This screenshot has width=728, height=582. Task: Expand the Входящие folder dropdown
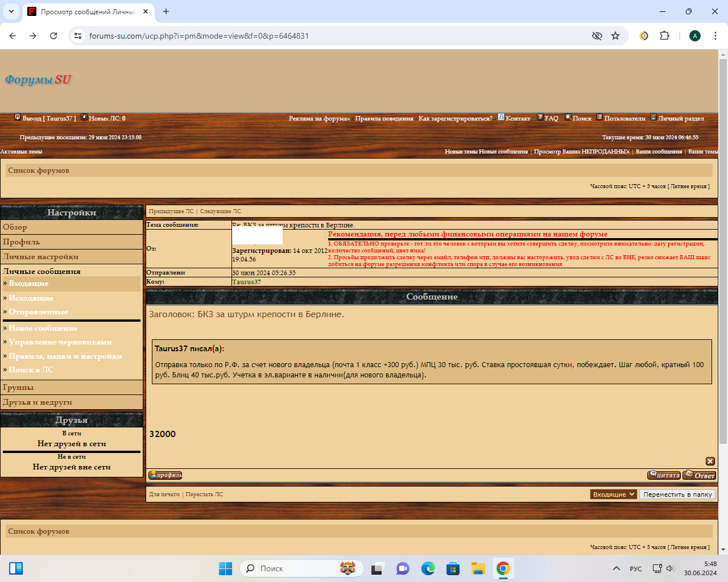pos(613,494)
